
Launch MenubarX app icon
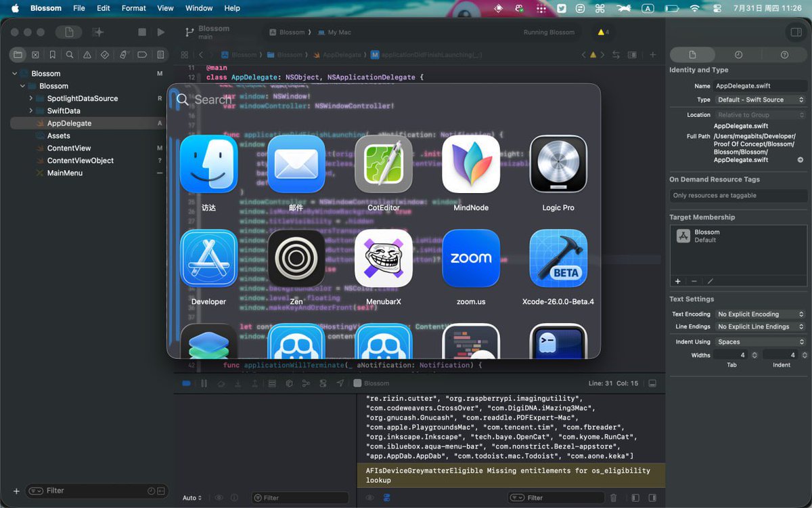tap(384, 258)
